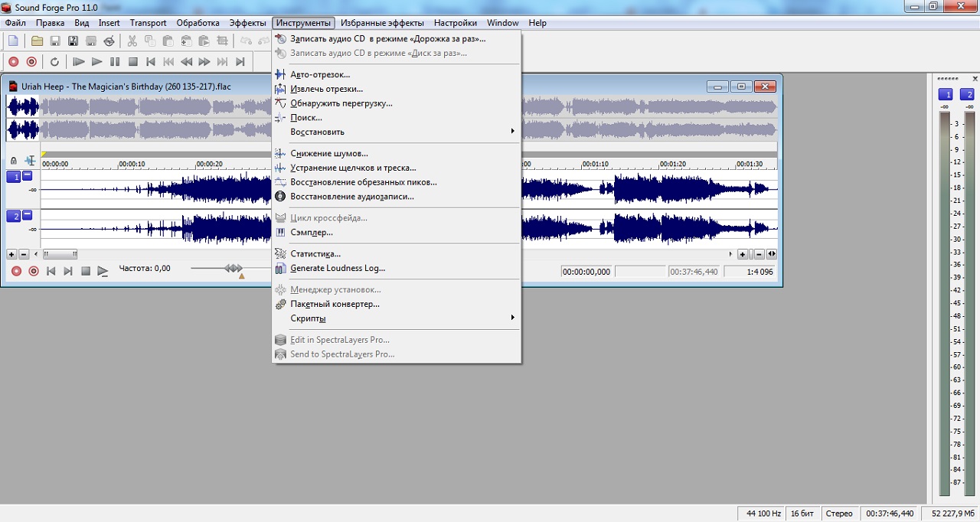Go to end in the main transport toolbar
The width and height of the screenshot is (980, 522).
(x=240, y=62)
